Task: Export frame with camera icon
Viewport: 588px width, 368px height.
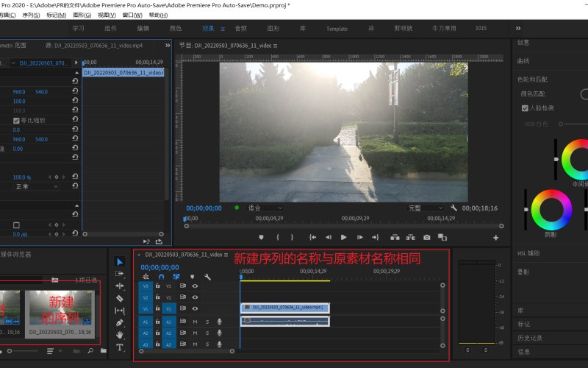Action: (x=427, y=237)
